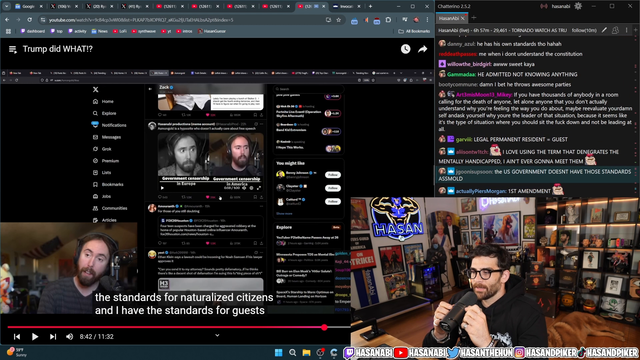
Task: Expand the chevron below the video controls
Action: click(x=217, y=336)
